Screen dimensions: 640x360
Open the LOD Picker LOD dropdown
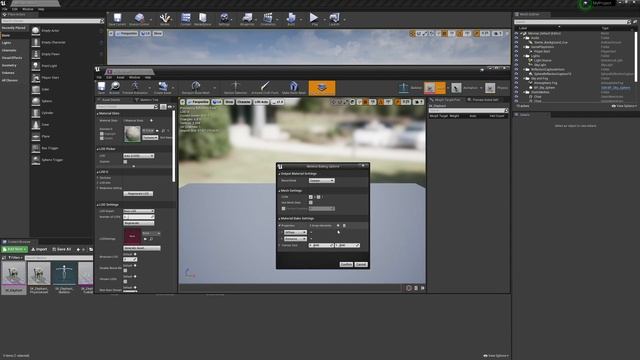point(139,156)
